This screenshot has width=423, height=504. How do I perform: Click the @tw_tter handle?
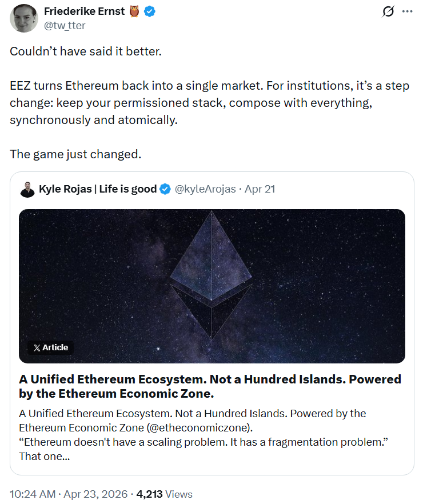pos(66,25)
